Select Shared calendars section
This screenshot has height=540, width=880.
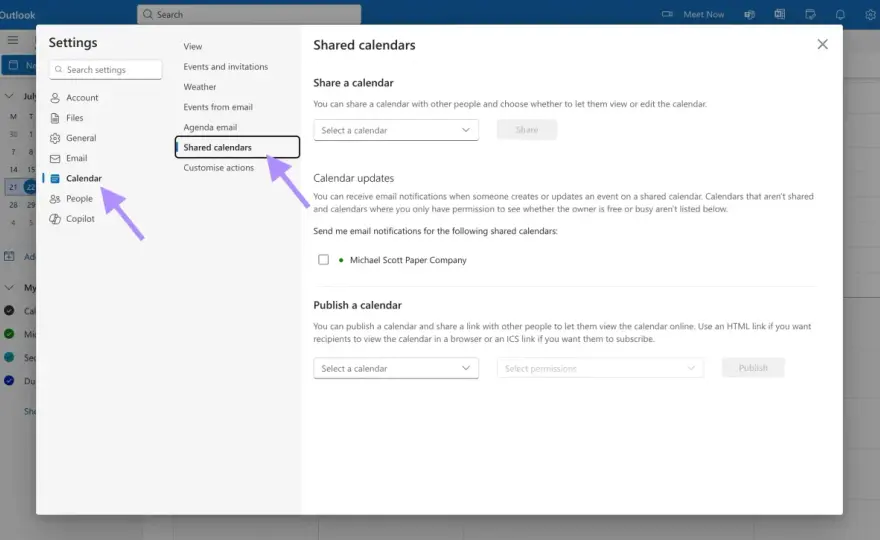point(237,147)
